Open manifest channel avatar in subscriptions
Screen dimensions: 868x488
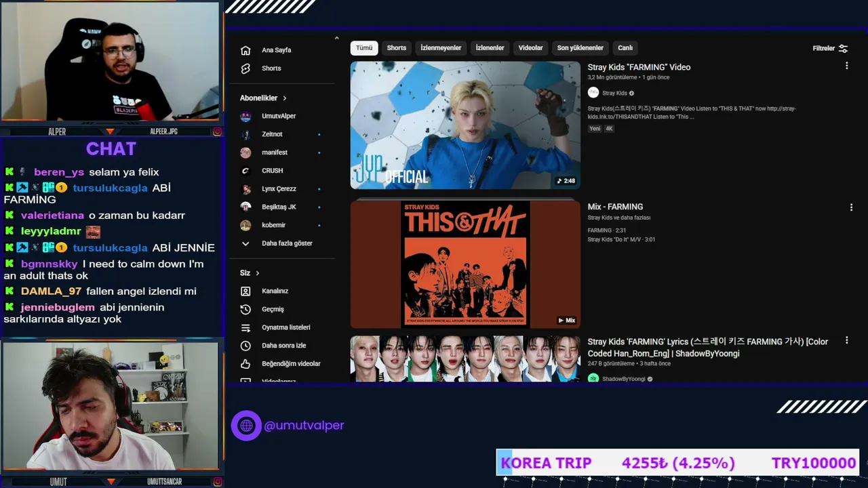coord(245,152)
